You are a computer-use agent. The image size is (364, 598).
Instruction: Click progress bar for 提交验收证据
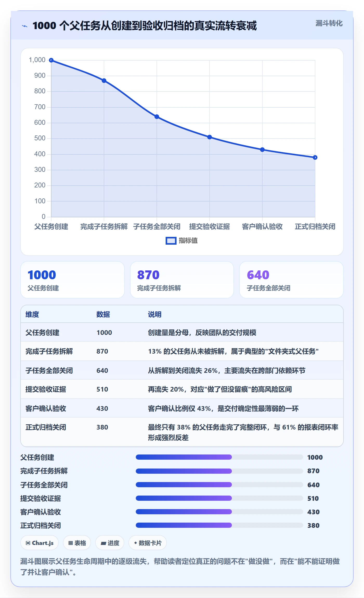(219, 498)
